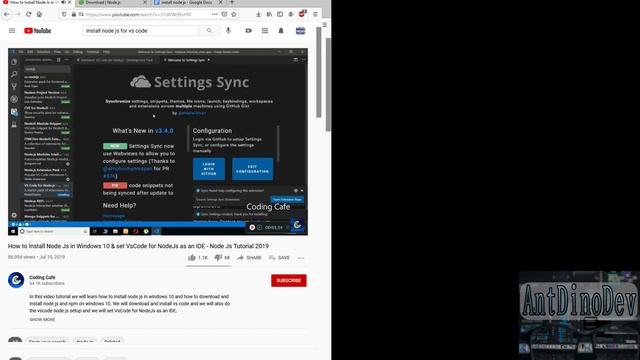Open the YouTube apps grid

click(x=265, y=31)
